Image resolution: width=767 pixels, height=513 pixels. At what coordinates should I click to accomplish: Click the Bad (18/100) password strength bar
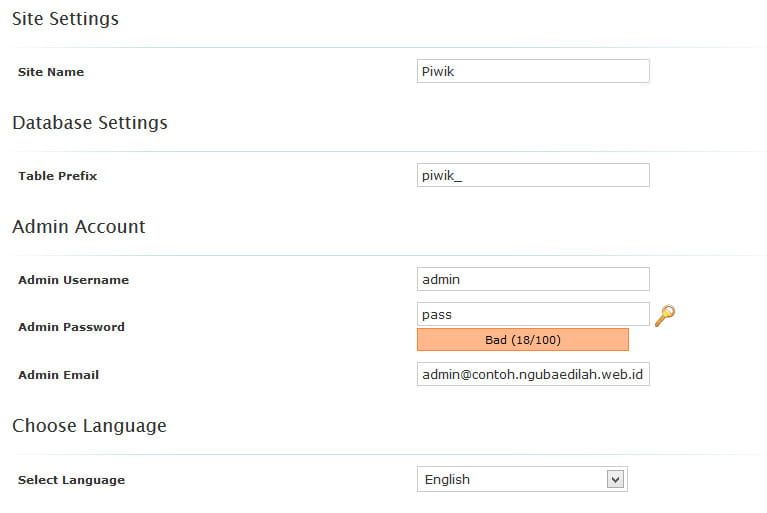click(522, 340)
